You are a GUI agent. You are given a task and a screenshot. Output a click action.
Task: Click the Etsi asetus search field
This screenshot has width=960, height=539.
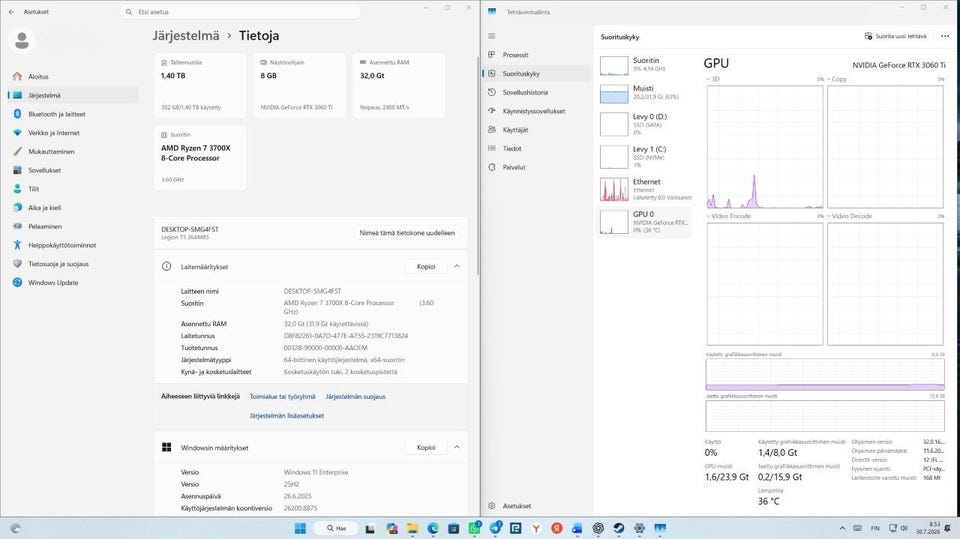pyautogui.click(x=240, y=12)
